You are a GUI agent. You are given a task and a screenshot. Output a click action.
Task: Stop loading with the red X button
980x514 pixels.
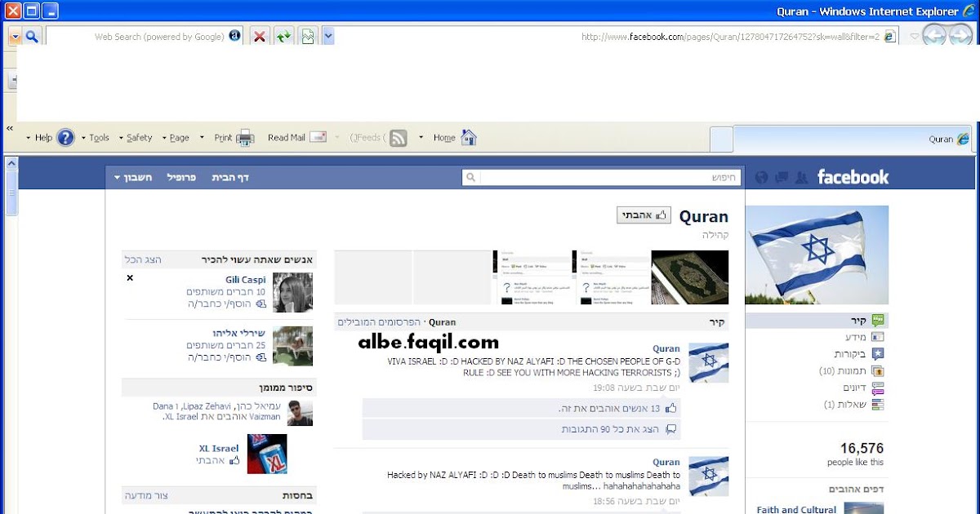259,36
